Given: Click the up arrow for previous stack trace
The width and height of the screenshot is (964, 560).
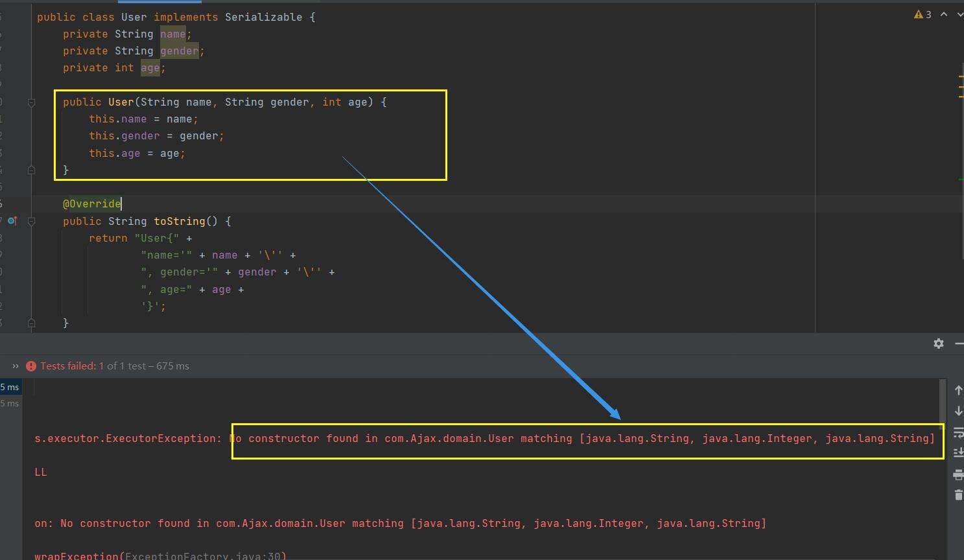Looking at the screenshot, I should tap(958, 390).
